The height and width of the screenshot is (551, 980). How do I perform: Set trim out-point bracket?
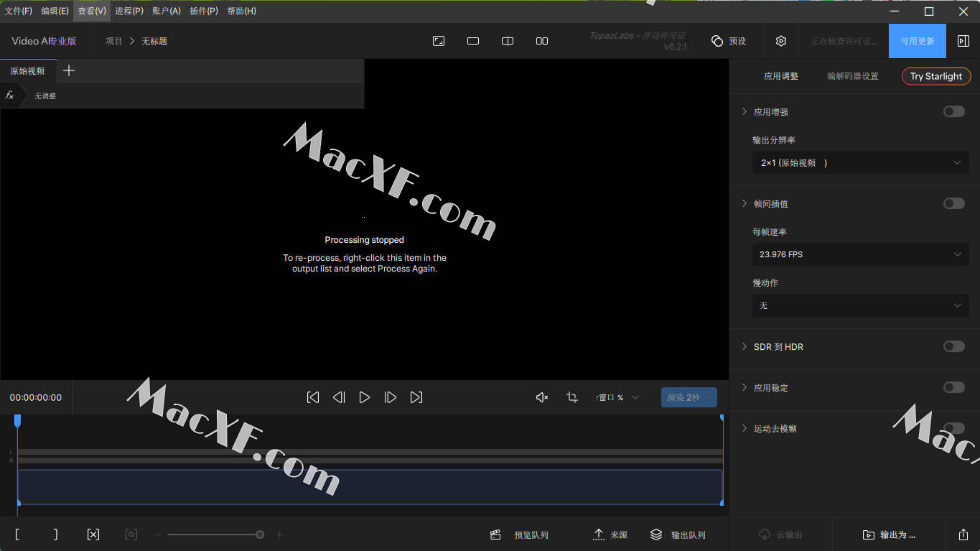[55, 534]
